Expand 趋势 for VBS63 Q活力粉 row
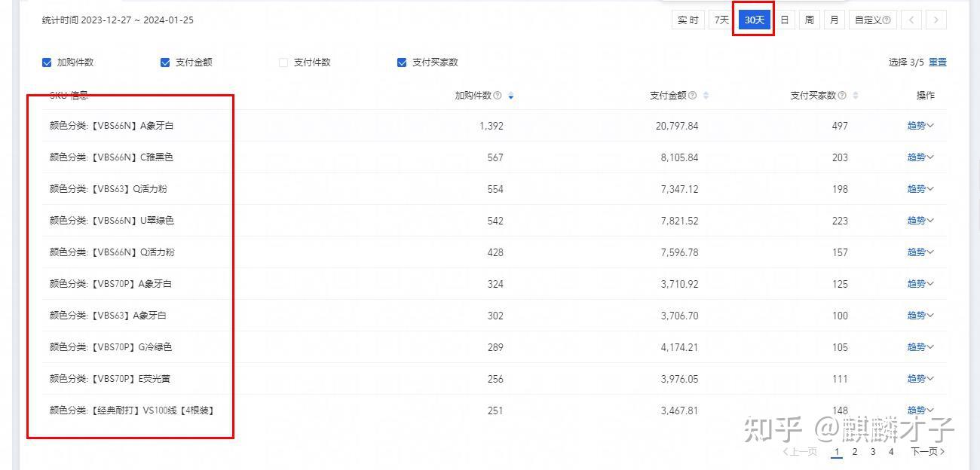 (920, 189)
